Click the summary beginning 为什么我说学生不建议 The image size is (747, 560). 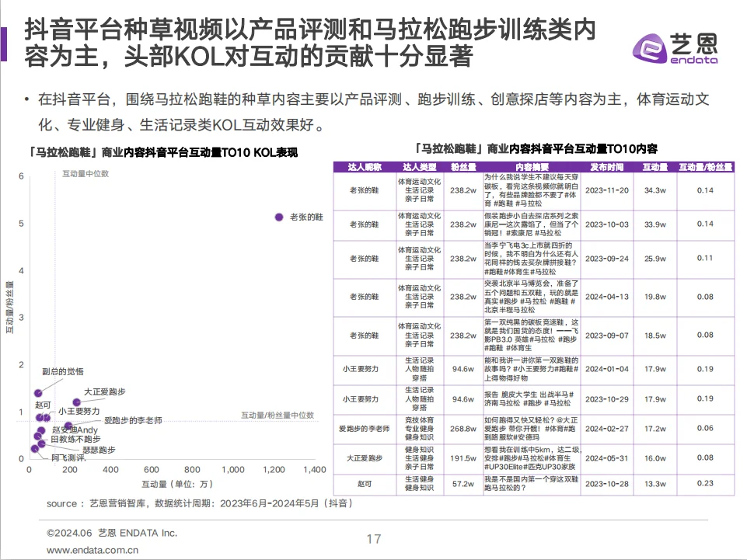[532, 190]
